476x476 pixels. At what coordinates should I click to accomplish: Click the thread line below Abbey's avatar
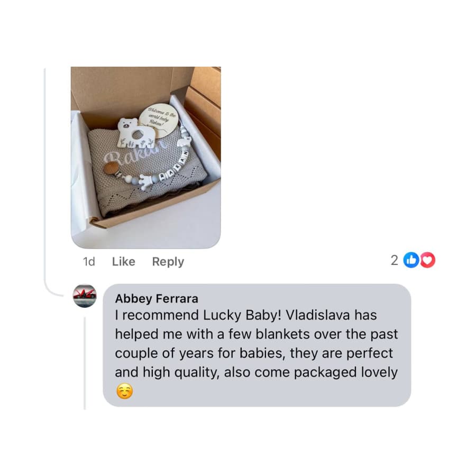point(85,363)
